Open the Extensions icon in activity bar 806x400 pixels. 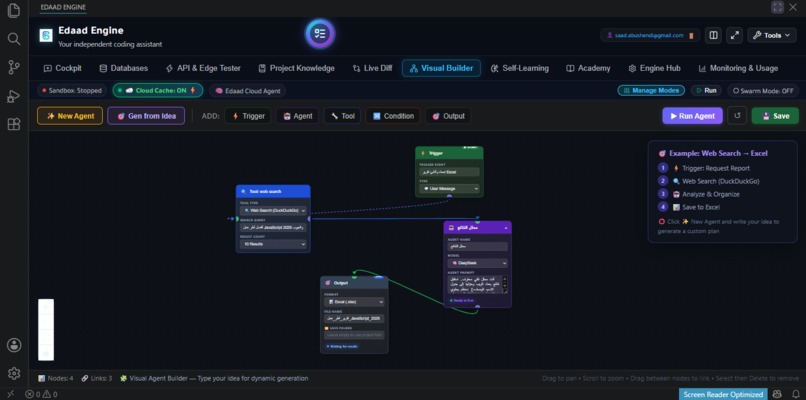(x=14, y=124)
